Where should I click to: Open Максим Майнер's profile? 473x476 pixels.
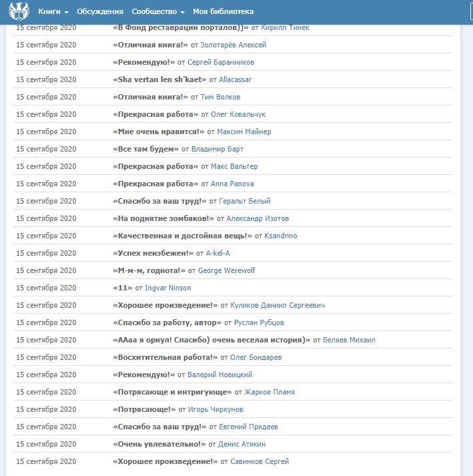coord(244,132)
